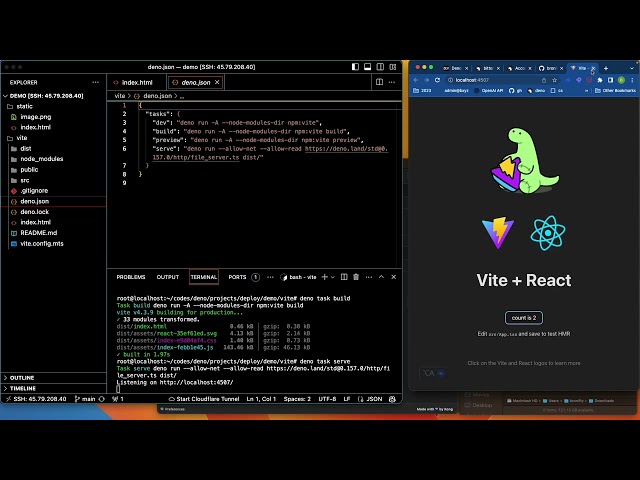The height and width of the screenshot is (480, 640).
Task: Click the count is 2 button
Action: [524, 318]
